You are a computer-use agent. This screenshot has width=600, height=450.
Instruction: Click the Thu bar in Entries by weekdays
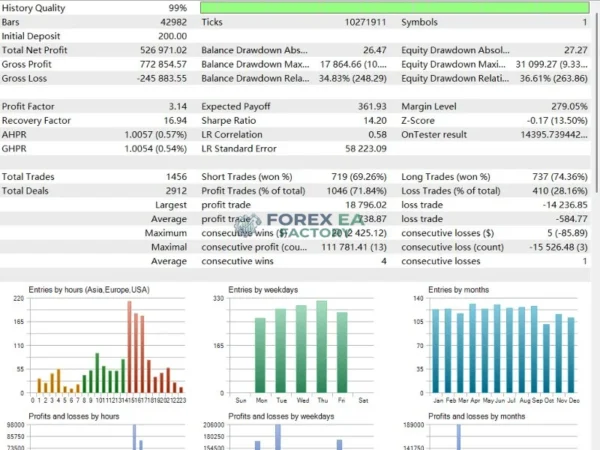(x=321, y=347)
